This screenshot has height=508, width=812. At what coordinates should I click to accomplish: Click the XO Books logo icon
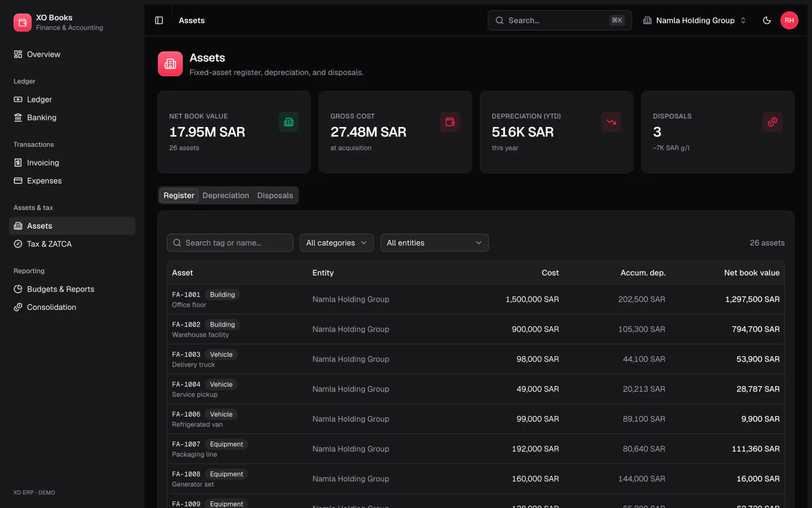click(22, 22)
